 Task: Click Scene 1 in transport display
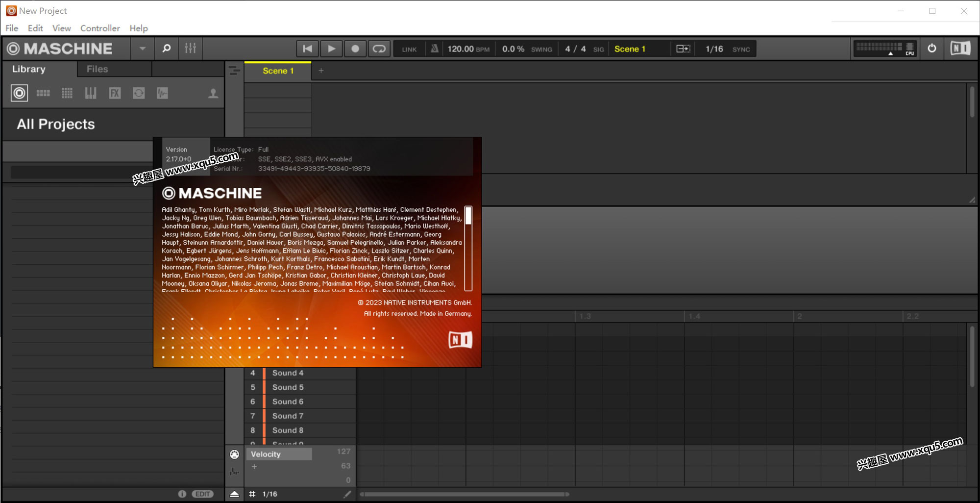630,49
